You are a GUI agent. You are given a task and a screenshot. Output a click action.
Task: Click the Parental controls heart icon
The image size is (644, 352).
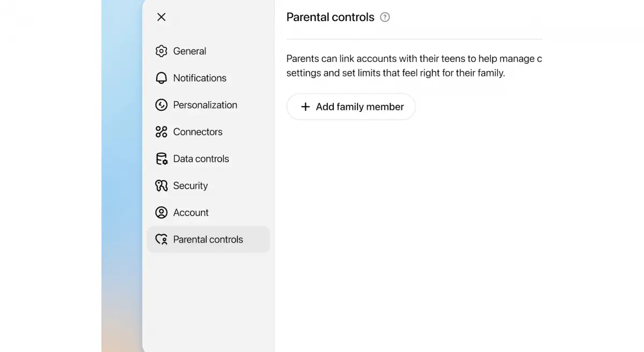[x=162, y=239]
